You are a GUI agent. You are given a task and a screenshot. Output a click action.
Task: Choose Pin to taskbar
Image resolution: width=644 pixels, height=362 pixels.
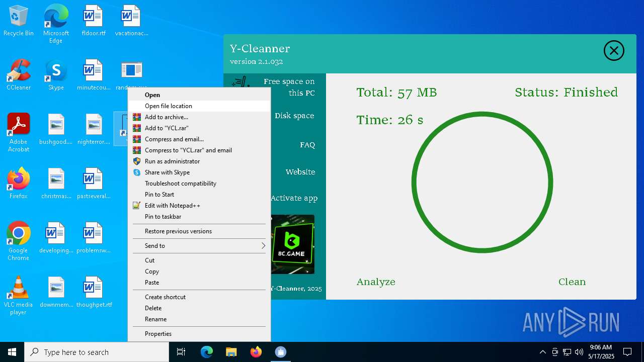[x=199, y=217]
